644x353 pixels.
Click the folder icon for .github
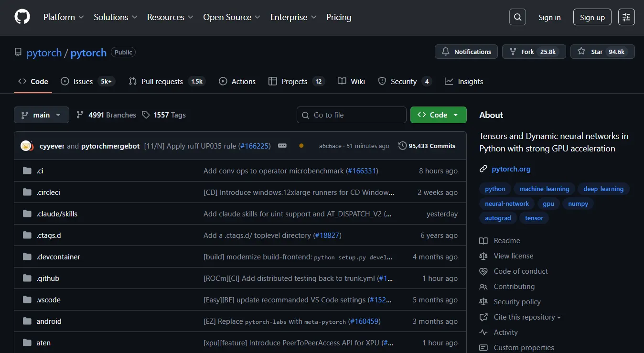[27, 278]
